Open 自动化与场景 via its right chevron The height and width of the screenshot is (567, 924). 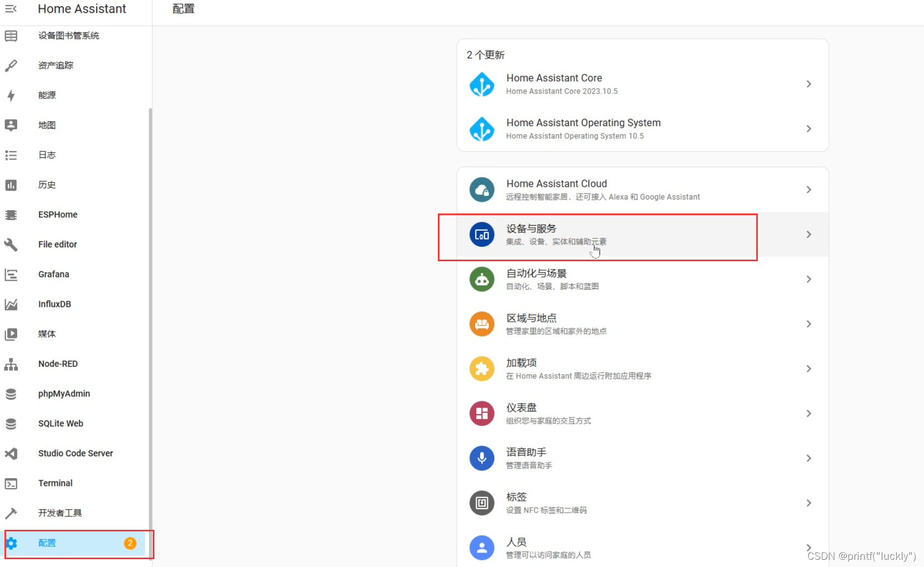click(809, 279)
